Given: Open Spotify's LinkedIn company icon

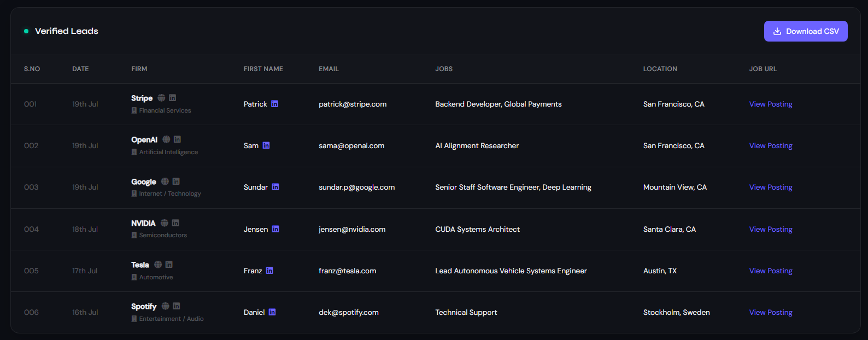Looking at the screenshot, I should coord(177,306).
